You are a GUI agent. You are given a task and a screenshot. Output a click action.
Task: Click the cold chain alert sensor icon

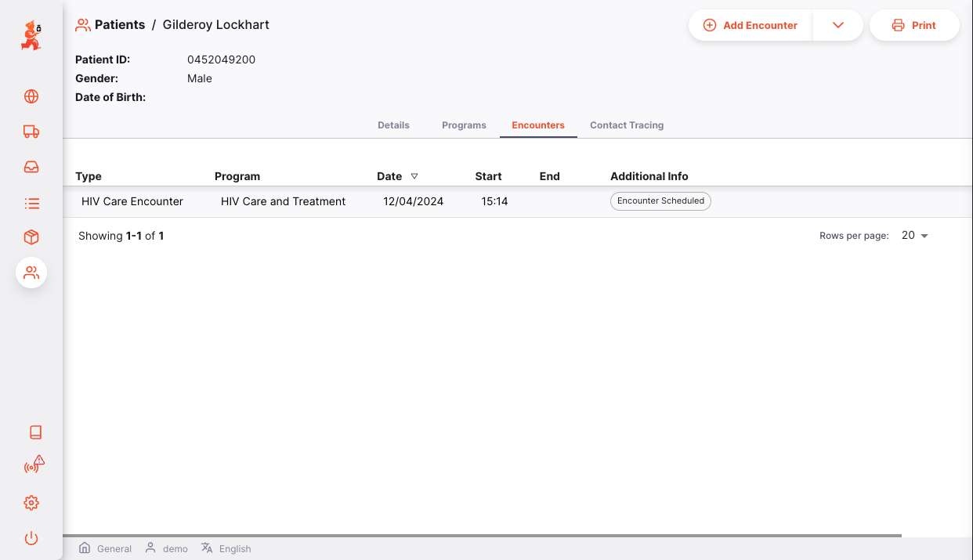coord(34,465)
